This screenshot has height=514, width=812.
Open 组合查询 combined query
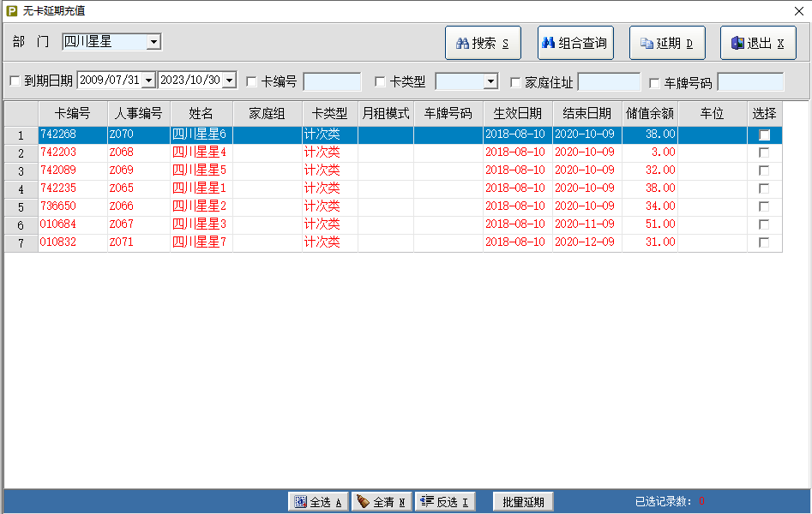point(574,43)
